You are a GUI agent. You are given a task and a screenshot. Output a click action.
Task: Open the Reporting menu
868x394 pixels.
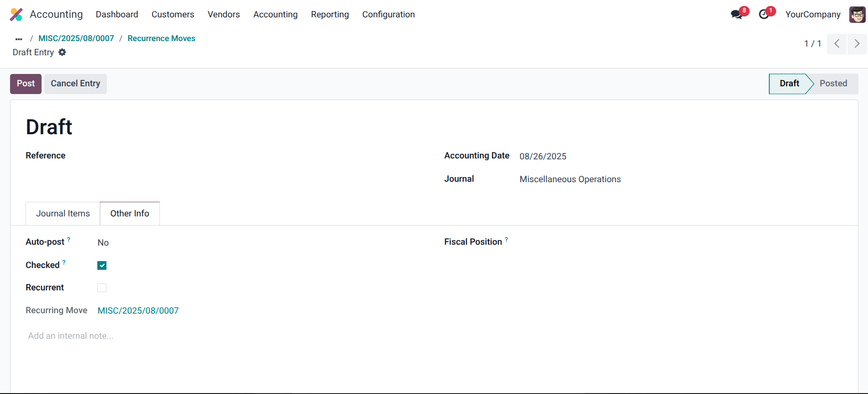pyautogui.click(x=329, y=15)
